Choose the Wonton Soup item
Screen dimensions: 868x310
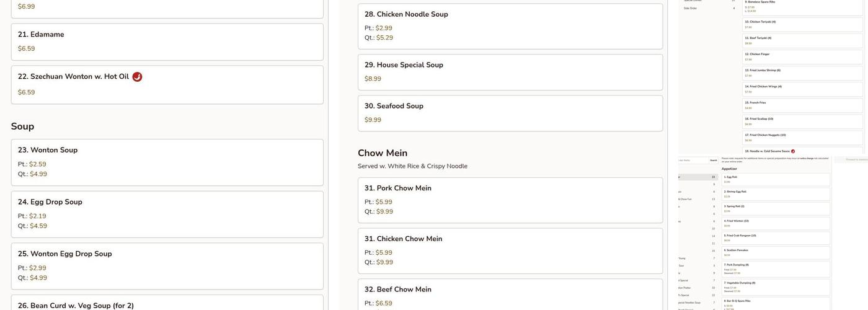pyautogui.click(x=167, y=162)
